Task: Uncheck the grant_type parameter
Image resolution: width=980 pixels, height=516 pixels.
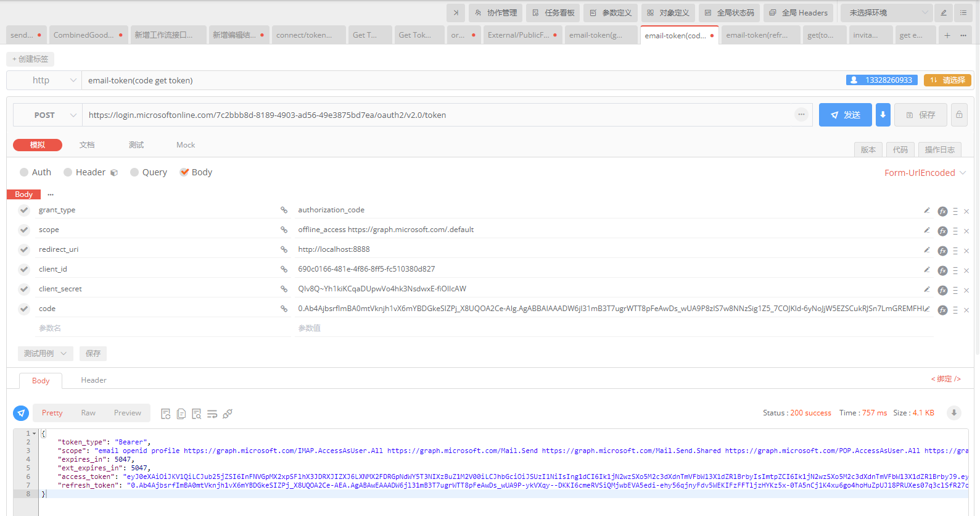Action: click(x=24, y=210)
